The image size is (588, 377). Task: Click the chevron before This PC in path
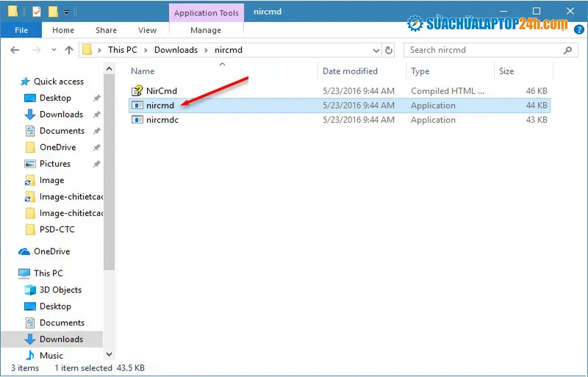[99, 50]
